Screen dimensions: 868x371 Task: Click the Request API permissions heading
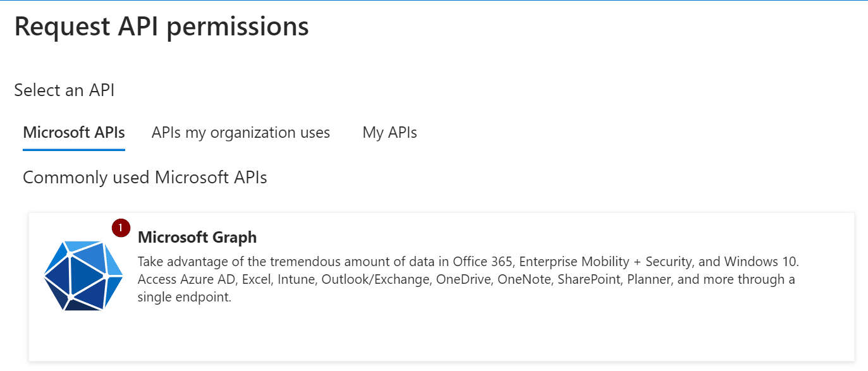tap(161, 26)
